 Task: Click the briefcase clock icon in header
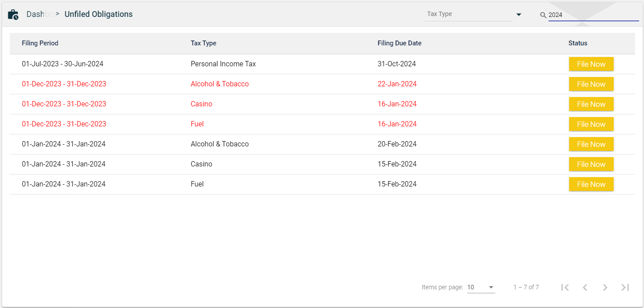[x=13, y=15]
